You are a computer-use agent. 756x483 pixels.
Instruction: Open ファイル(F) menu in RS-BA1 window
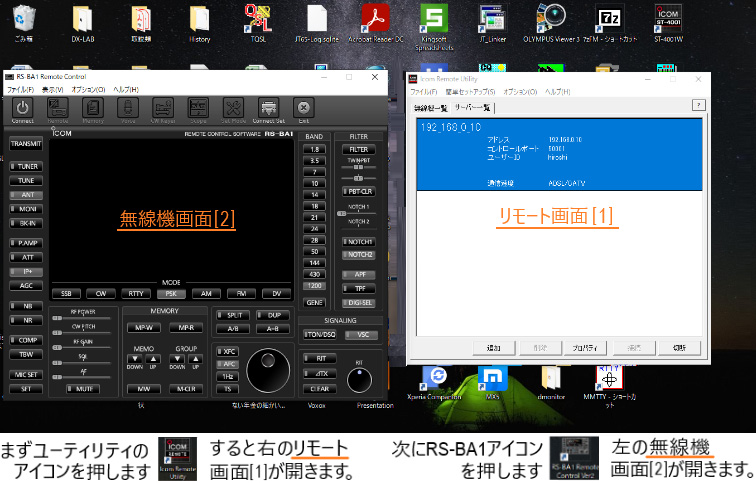20,90
